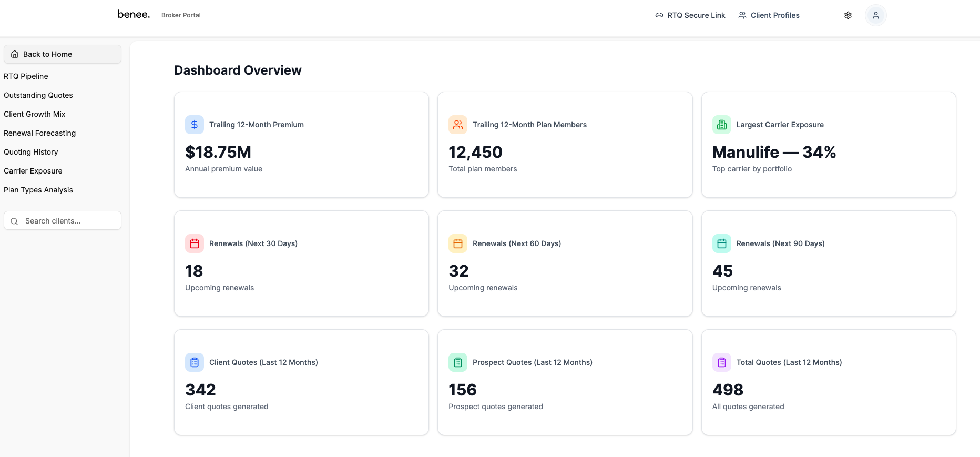Click the benee. logo

(x=134, y=14)
